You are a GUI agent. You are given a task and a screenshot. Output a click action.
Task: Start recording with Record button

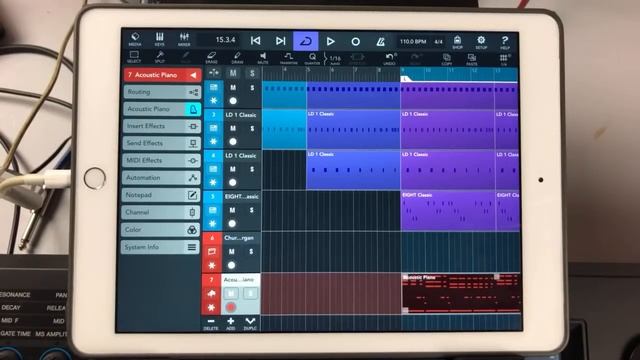click(355, 42)
